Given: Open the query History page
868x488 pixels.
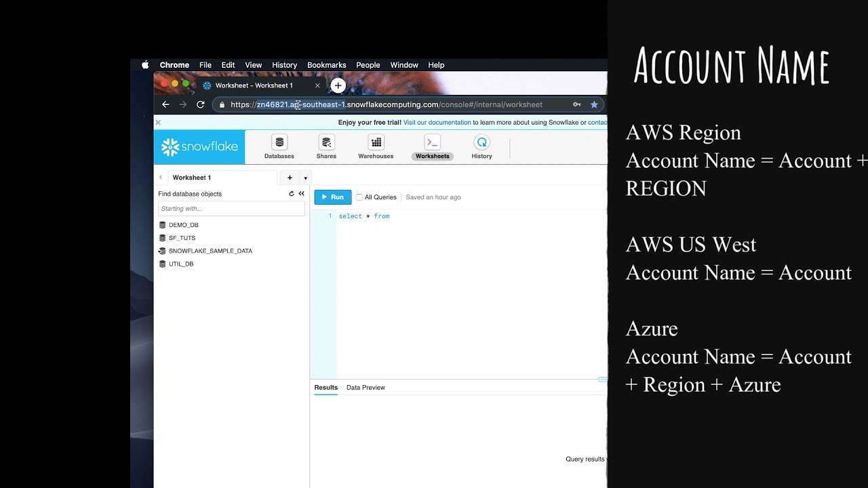Looking at the screenshot, I should 481,147.
